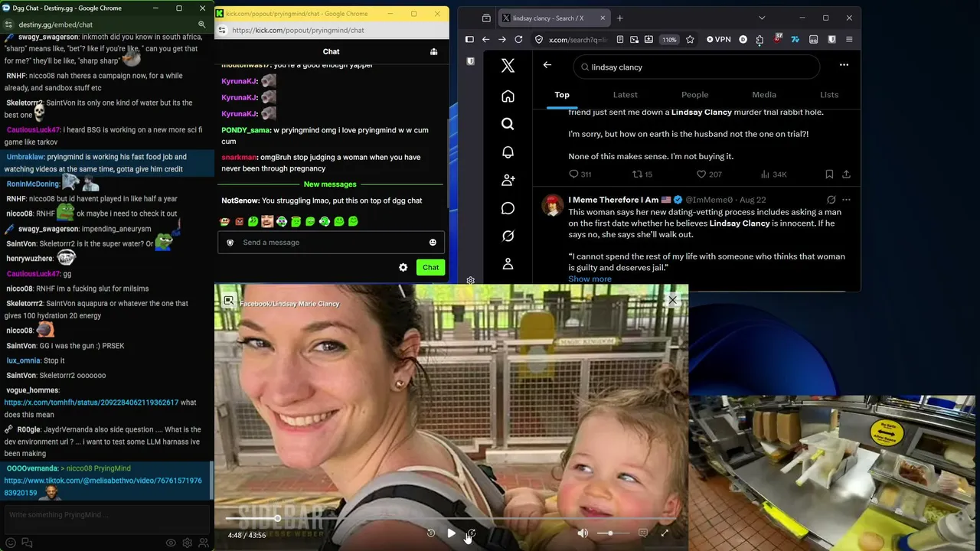Screen dimensions: 980x551
Task: Click the 110% zoom indicator
Action: pos(669,40)
